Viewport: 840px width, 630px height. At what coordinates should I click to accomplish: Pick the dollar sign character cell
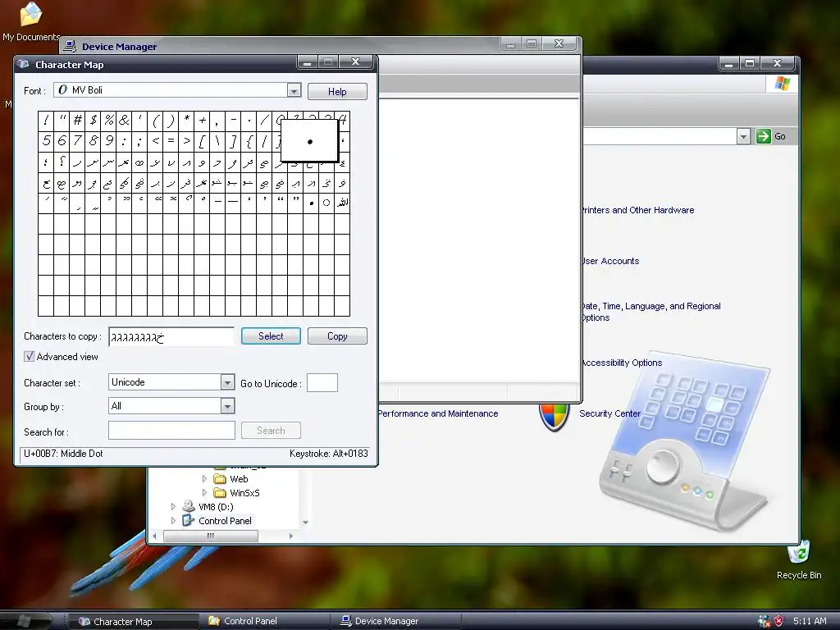(x=93, y=120)
